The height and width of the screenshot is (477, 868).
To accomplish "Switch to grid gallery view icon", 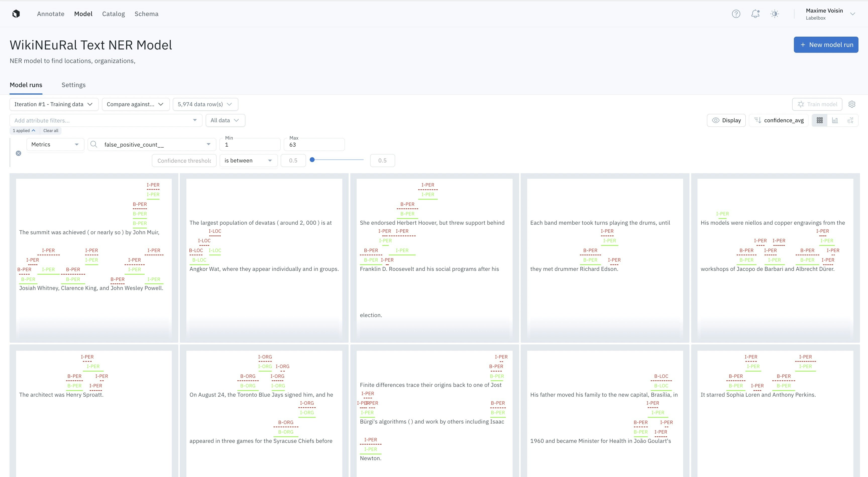I will [820, 120].
